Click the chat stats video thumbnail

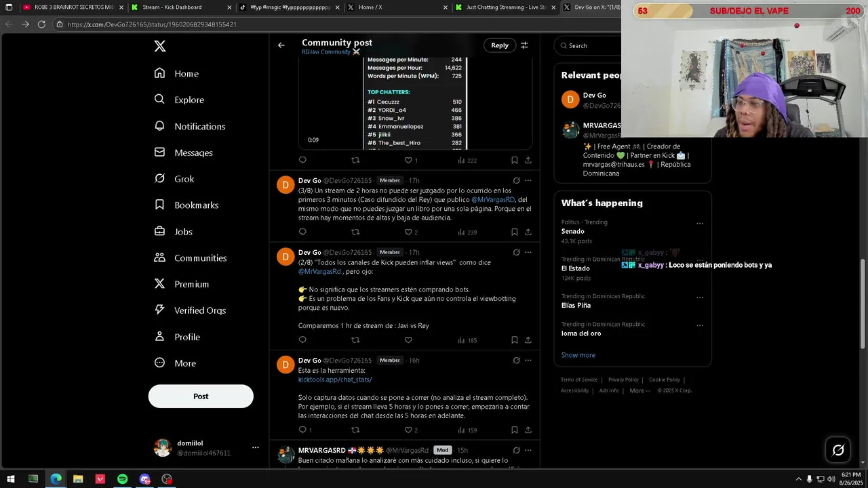pos(415,103)
